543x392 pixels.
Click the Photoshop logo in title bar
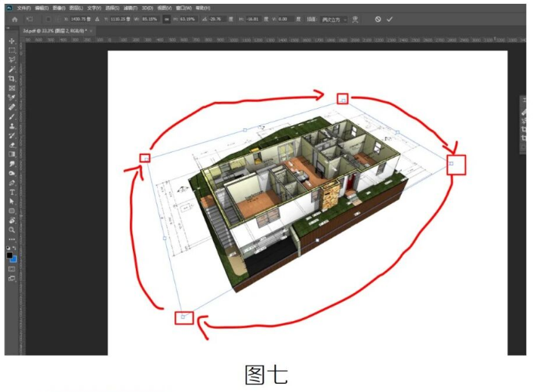pos(9,8)
